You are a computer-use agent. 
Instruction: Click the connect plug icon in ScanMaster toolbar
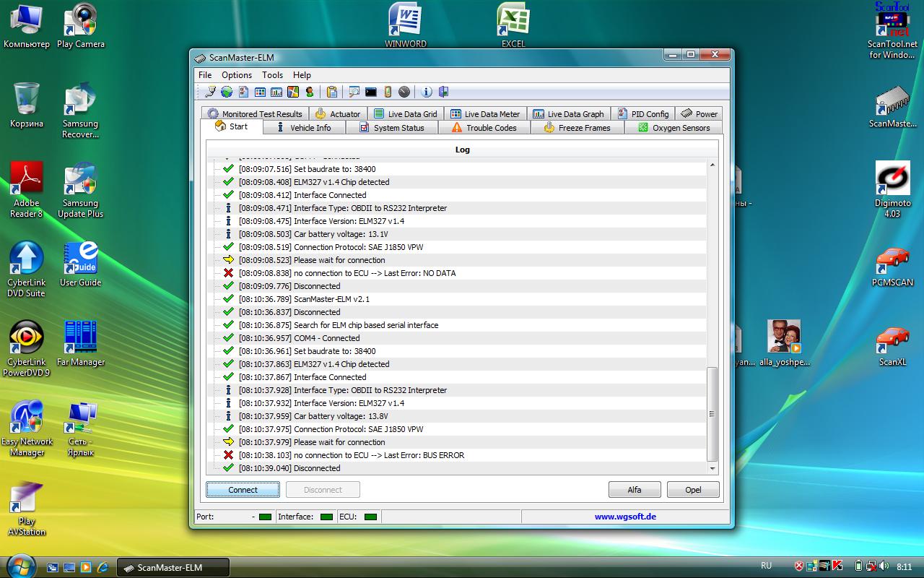(210, 92)
